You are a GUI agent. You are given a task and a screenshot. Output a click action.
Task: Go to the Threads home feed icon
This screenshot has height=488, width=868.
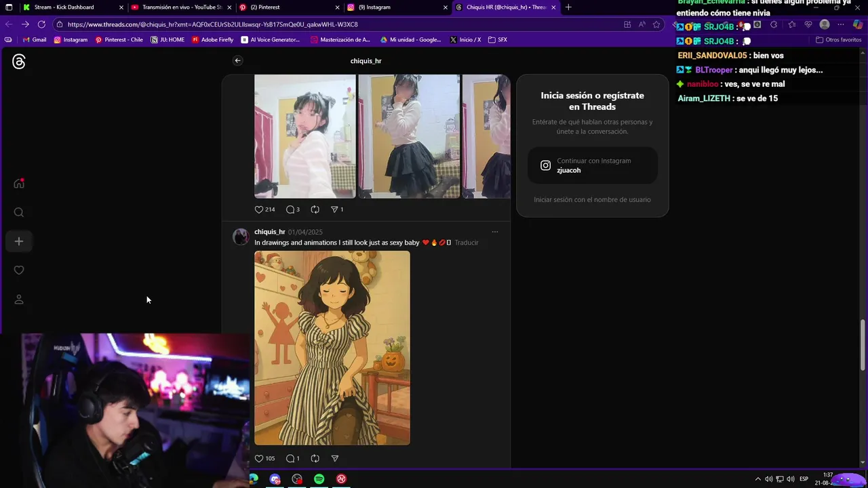[x=19, y=183]
